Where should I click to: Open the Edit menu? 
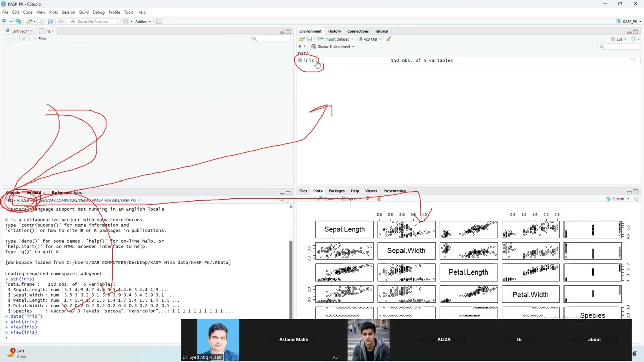tap(16, 12)
